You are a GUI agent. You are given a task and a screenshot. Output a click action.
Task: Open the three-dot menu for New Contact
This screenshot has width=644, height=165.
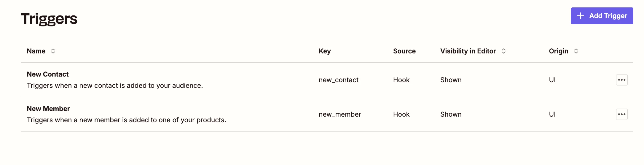tap(621, 80)
